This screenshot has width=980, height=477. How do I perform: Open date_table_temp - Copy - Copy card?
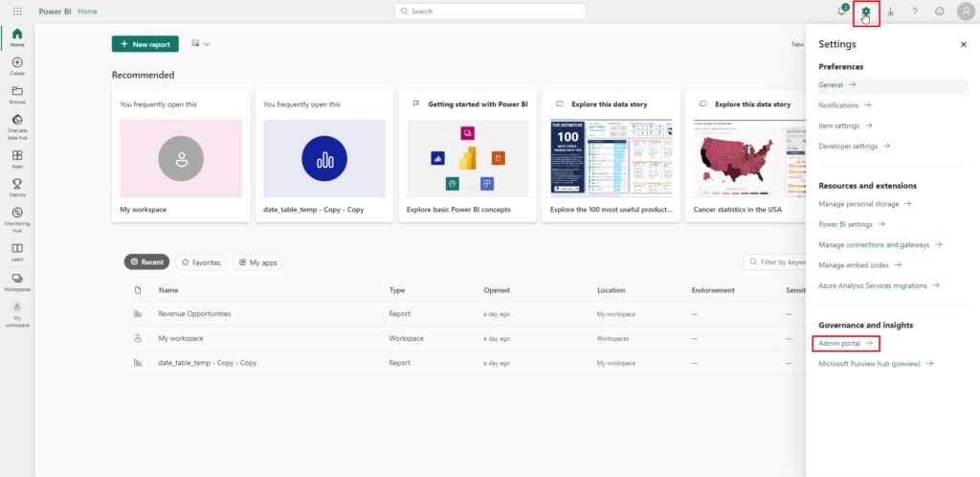click(x=324, y=156)
